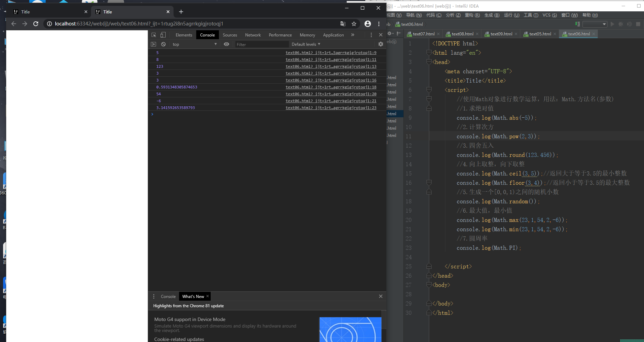Image resolution: width=644 pixels, height=342 pixels.
Task: Open the 代码 (C) menu in IntelliJ
Action: (x=434, y=15)
